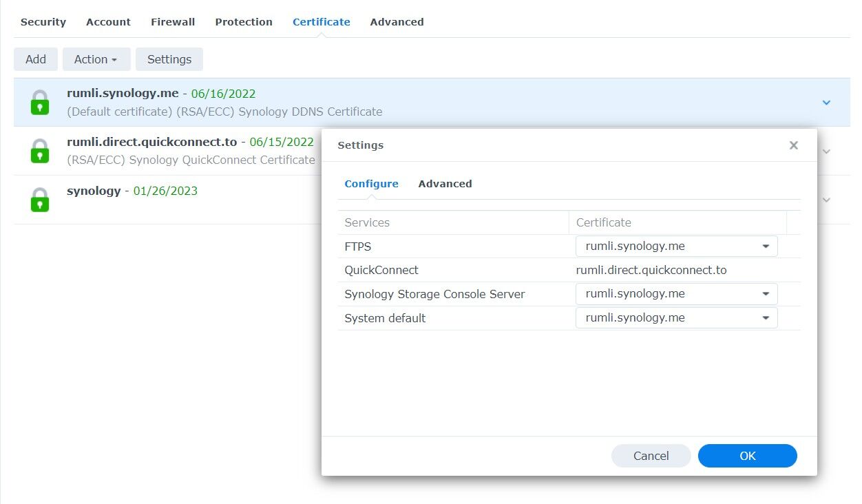Click the Synology Storage Console Server label

(434, 294)
